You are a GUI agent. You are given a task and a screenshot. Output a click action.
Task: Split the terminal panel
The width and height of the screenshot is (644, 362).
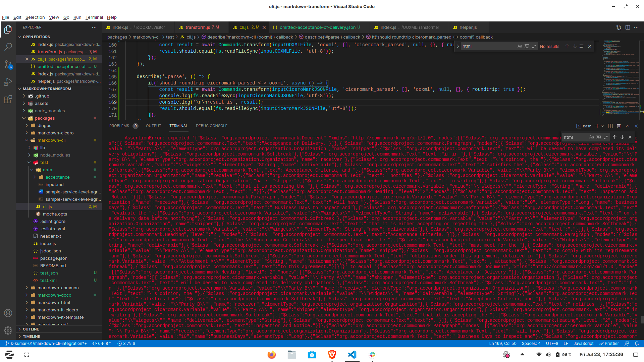point(610,126)
